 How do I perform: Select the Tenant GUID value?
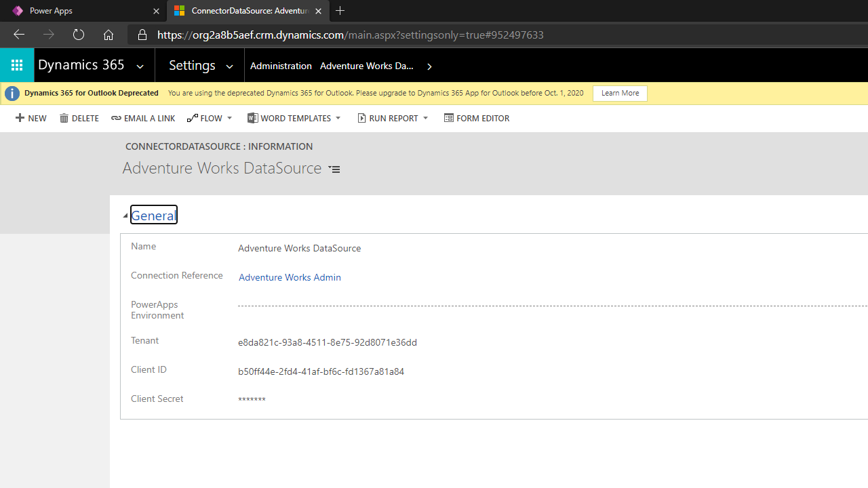point(328,342)
